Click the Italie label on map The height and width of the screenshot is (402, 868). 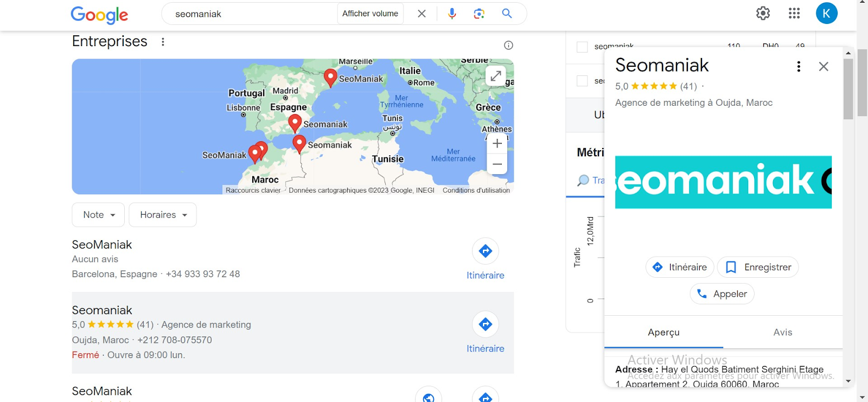pos(410,71)
